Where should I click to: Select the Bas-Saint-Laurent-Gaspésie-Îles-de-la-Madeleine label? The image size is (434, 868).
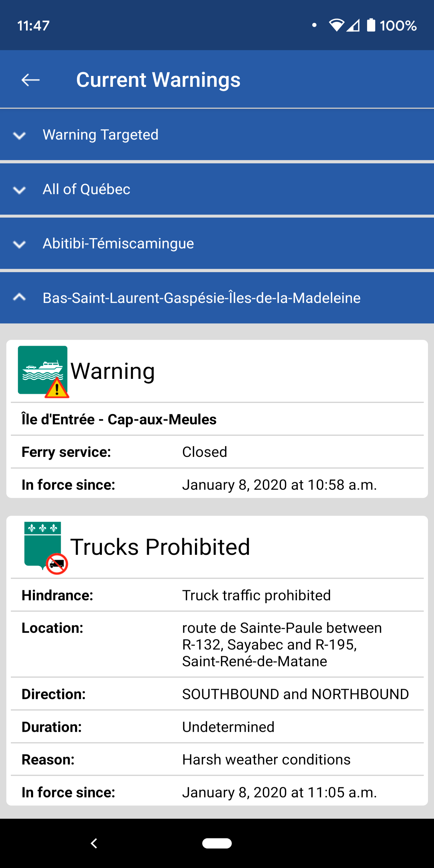click(x=202, y=298)
